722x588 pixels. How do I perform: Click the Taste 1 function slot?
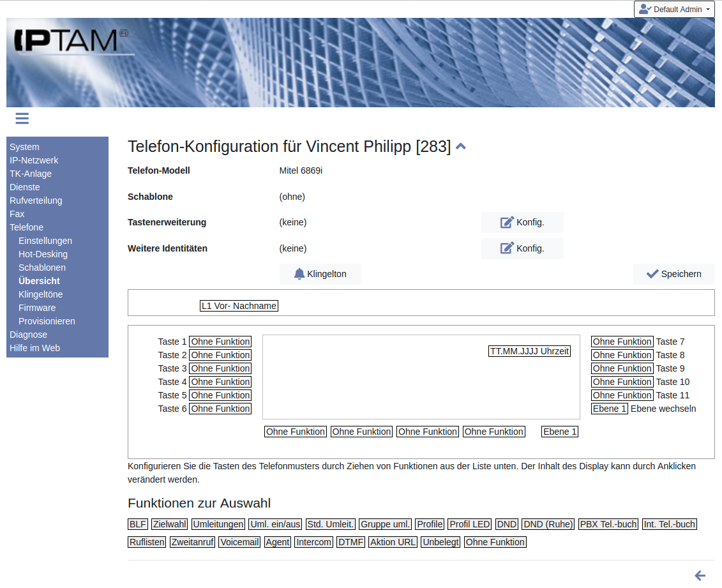click(220, 342)
